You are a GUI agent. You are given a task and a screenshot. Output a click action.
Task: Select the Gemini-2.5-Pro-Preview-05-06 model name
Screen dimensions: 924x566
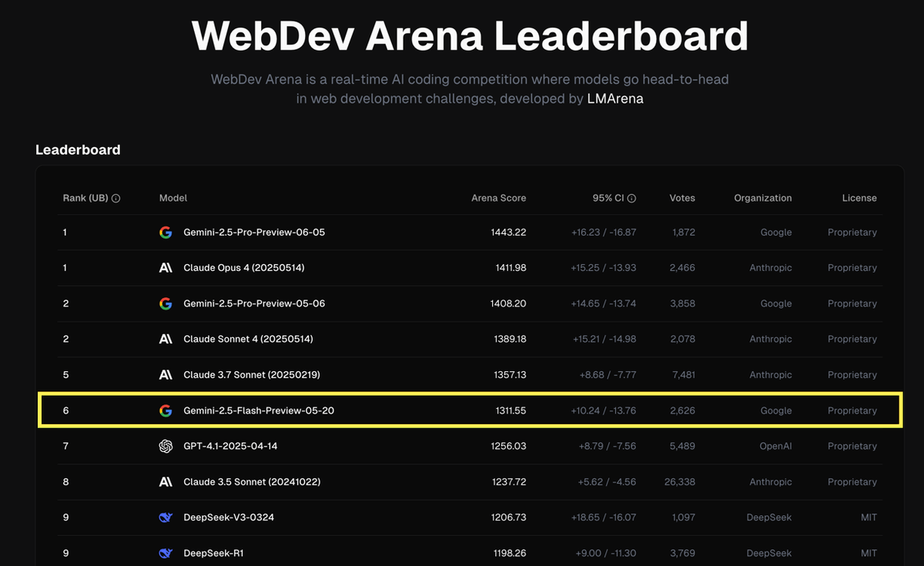(x=254, y=303)
